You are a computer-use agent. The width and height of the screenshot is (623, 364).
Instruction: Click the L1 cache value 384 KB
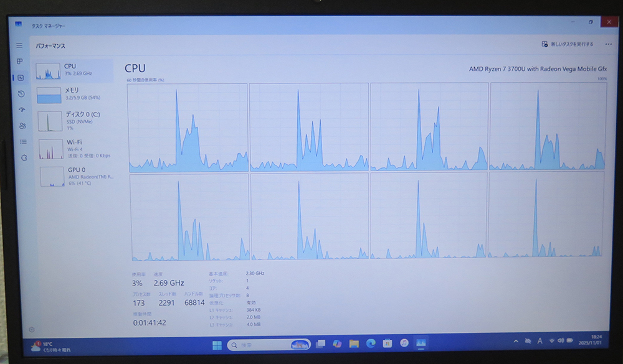click(x=254, y=310)
